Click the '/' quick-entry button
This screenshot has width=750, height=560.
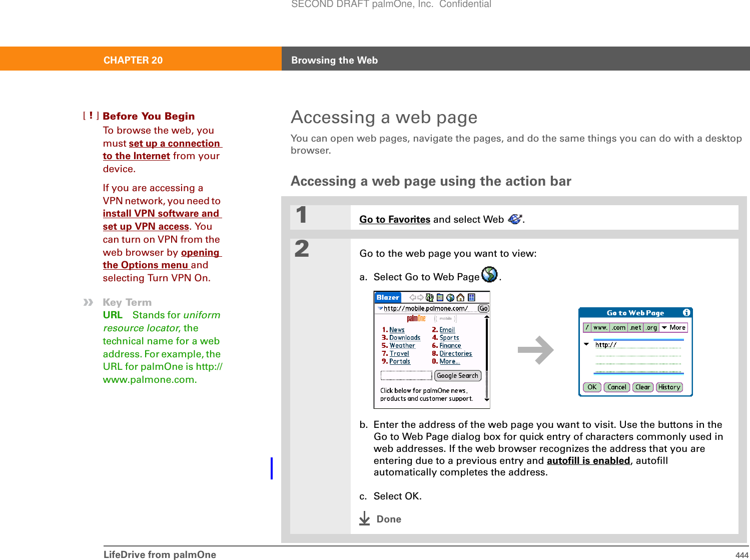point(587,327)
